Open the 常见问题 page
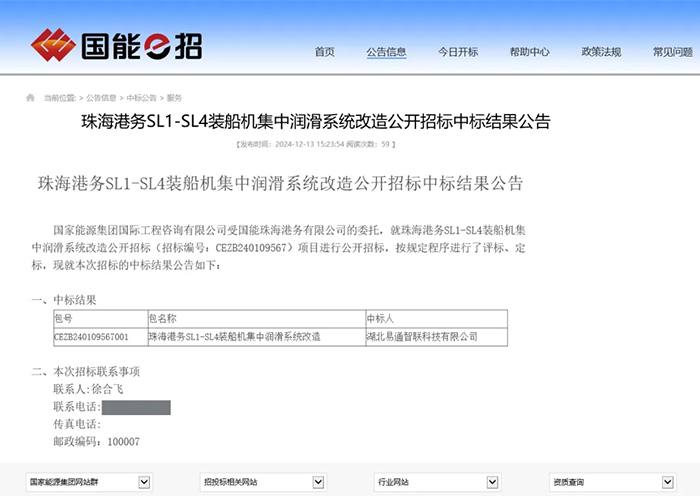700x500 pixels. [x=672, y=52]
